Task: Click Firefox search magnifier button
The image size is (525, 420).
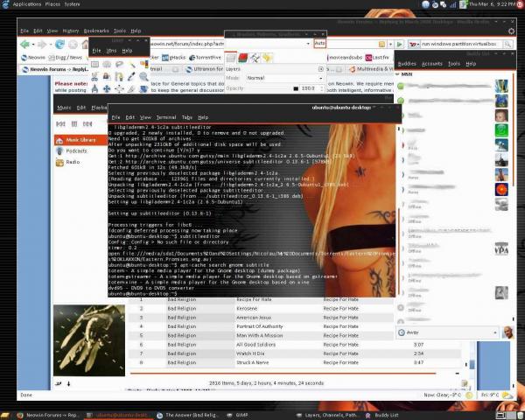Action: [507, 45]
